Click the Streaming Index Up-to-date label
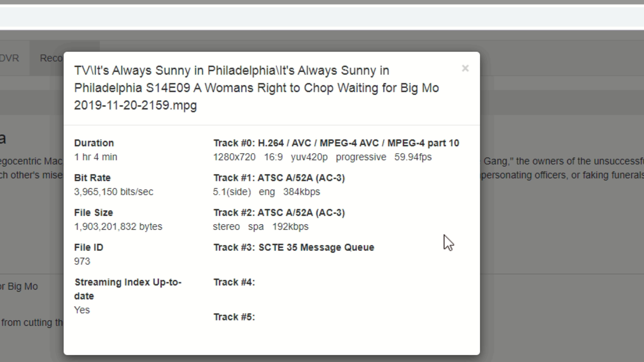The height and width of the screenshot is (362, 644). 128,289
